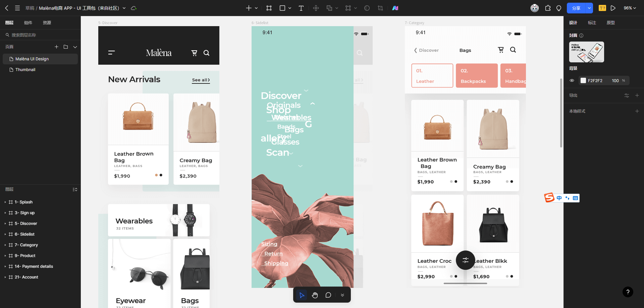Select the comment tool in bottom bar

[328, 295]
